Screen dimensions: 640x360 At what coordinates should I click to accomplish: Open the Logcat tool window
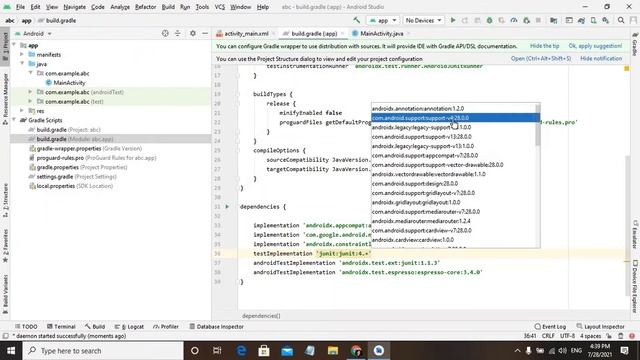point(129,327)
